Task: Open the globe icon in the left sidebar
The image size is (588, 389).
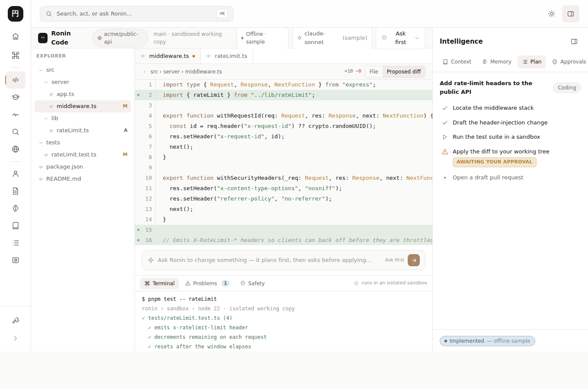Action: [x=16, y=149]
